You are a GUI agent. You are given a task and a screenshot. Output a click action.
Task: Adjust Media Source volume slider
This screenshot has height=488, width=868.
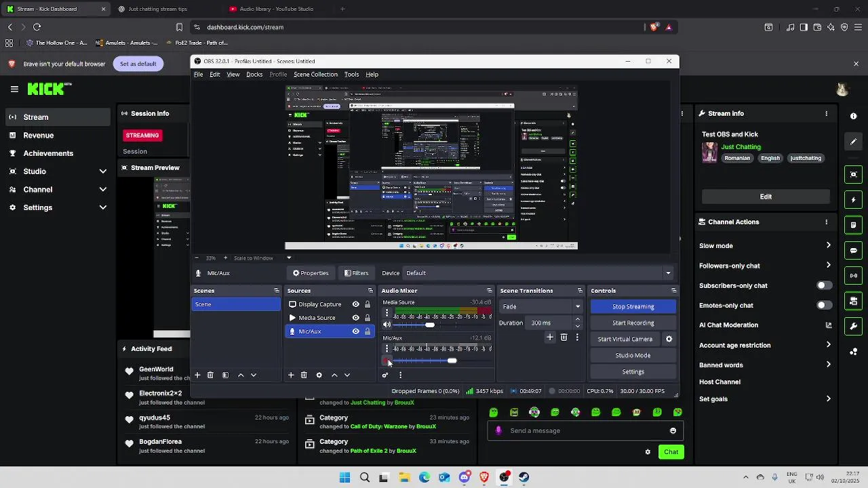tap(430, 325)
